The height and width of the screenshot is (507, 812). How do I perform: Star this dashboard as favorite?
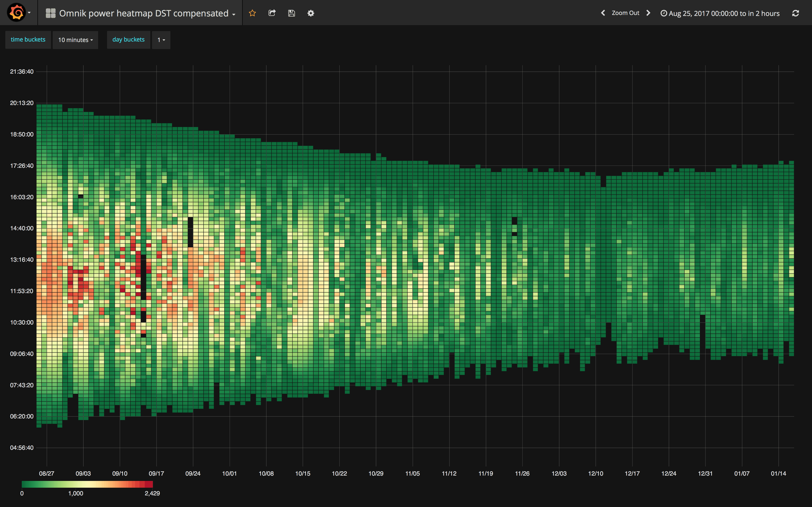[x=252, y=13]
